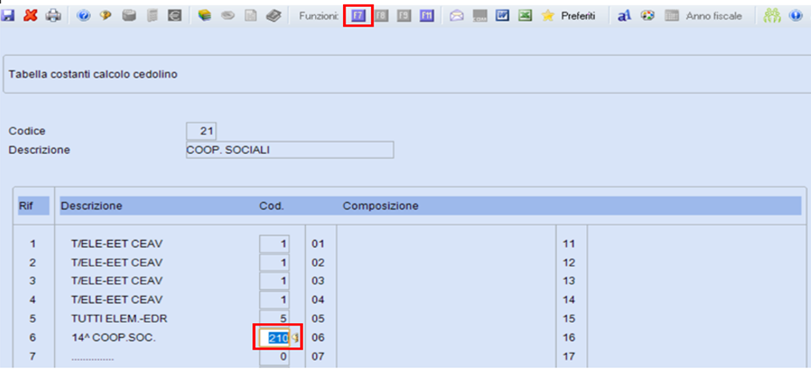Viewport: 811px width, 370px height.
Task: Open the Preferiti label
Action: [578, 17]
